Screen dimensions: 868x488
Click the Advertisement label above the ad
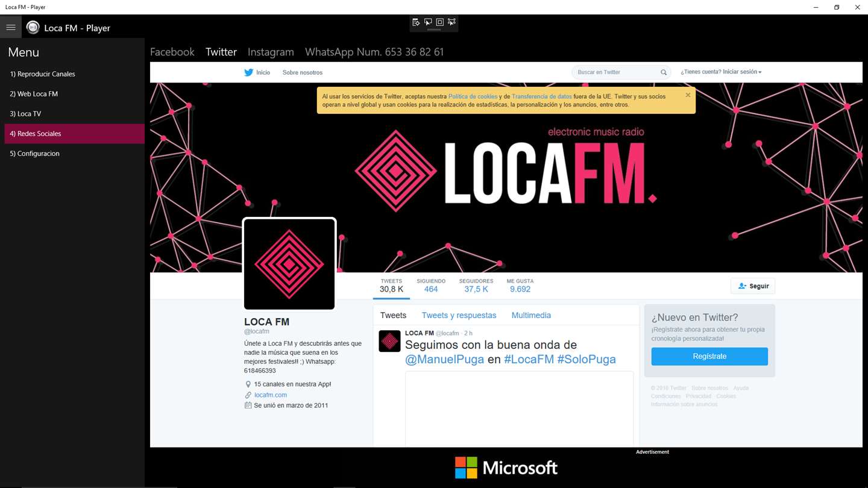652,452
